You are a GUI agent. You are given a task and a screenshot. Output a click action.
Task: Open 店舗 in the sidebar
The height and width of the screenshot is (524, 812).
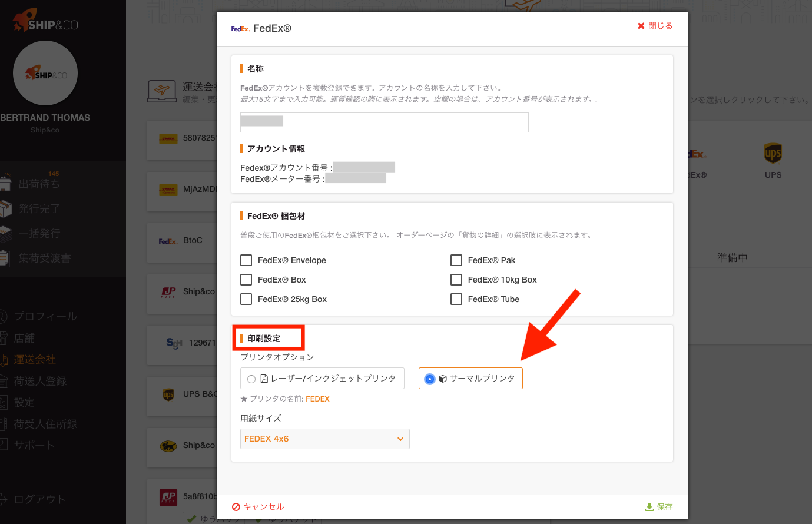coord(24,338)
